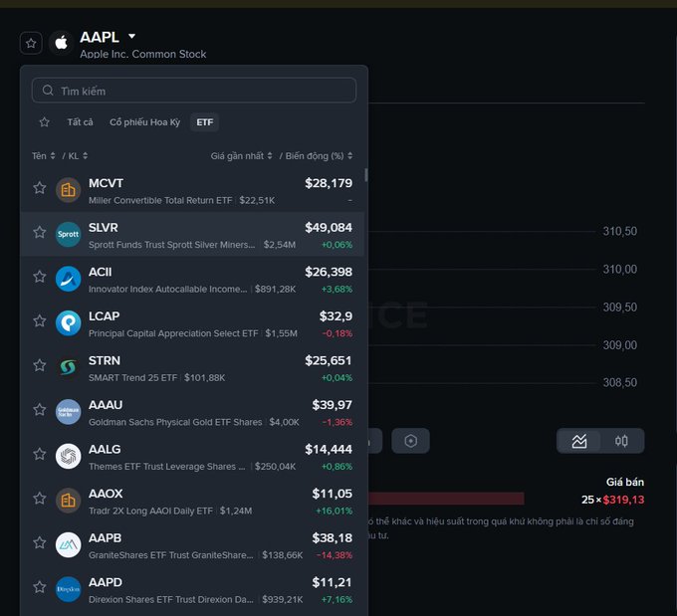Screen dimensions: 677x616
Task: Favorite the LCAP row star
Action: pyautogui.click(x=40, y=321)
